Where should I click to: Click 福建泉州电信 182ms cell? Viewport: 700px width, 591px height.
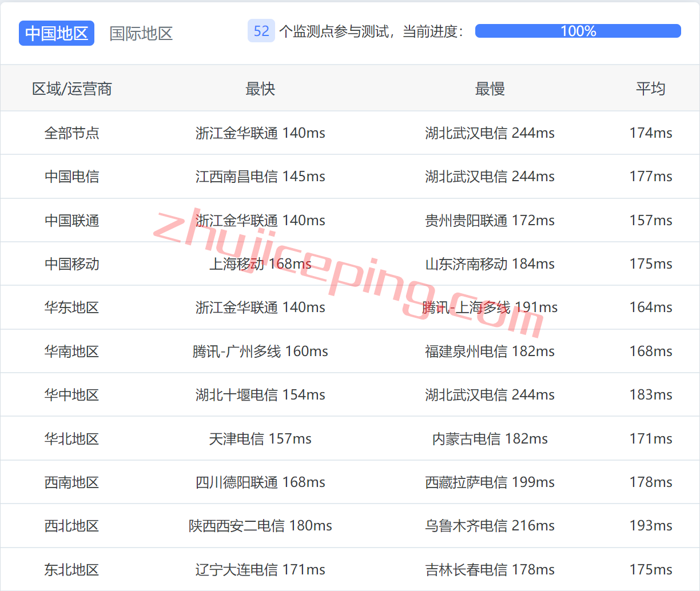(490, 351)
